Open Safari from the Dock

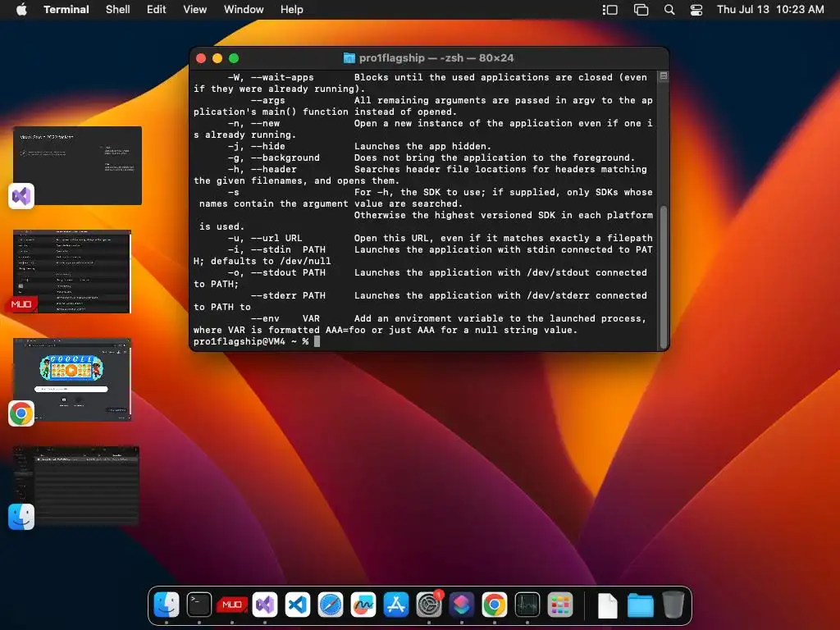pos(331,605)
